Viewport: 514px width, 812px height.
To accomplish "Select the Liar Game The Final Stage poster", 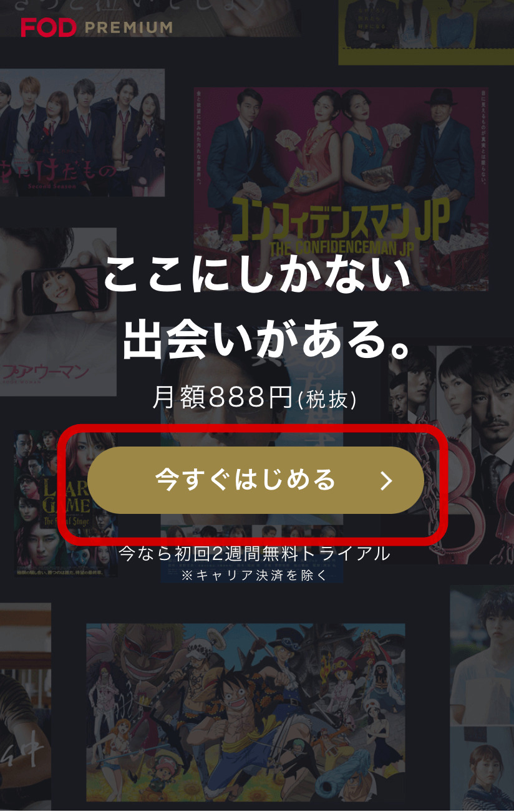I will click(x=65, y=502).
